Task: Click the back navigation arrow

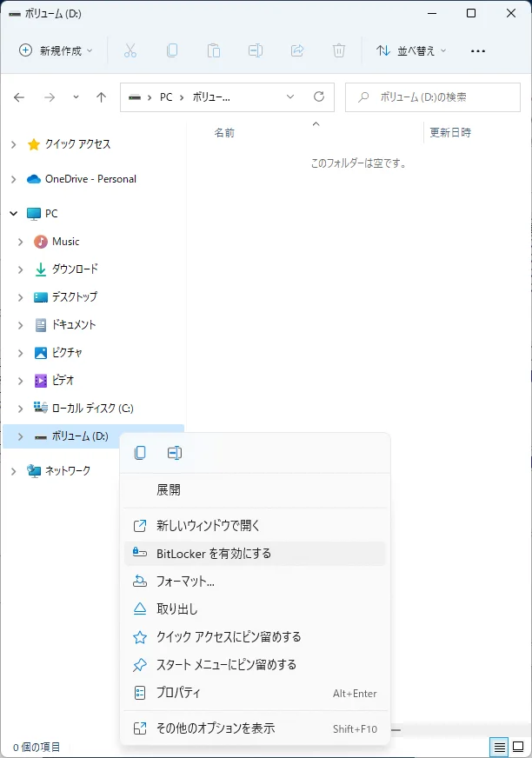Action: pos(19,97)
